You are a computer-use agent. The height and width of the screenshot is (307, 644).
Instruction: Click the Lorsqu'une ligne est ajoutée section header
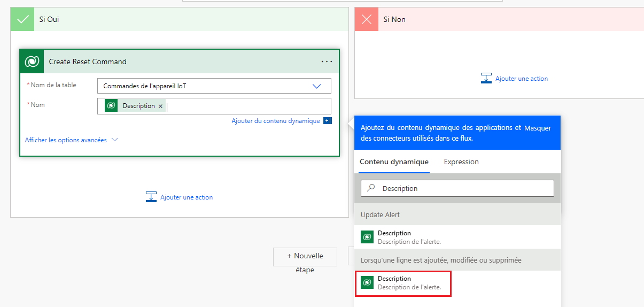pyautogui.click(x=457, y=260)
